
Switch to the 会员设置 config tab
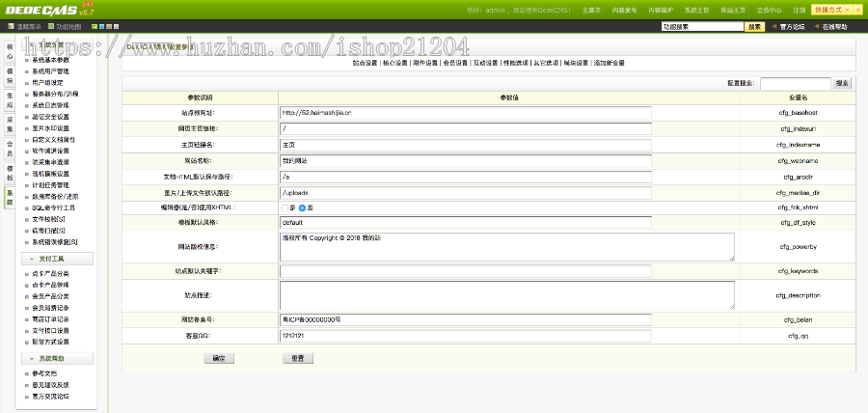(x=455, y=63)
